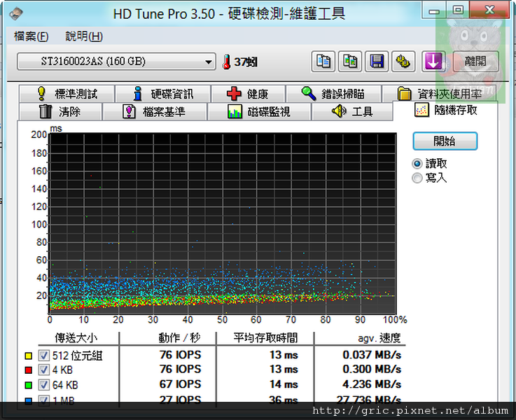Click the HD Tune app icon in title bar
516x420 pixels.
(x=15, y=13)
